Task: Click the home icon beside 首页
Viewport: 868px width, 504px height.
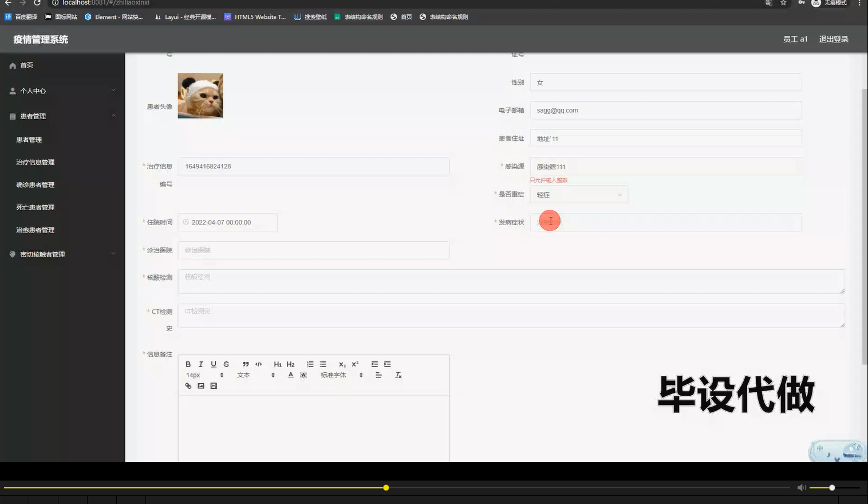Action: tap(13, 65)
